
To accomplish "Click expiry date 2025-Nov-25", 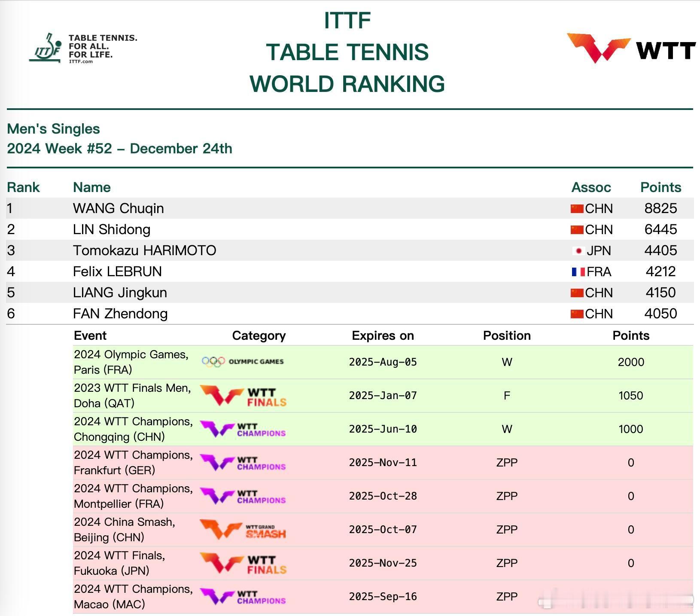I will coord(383,563).
